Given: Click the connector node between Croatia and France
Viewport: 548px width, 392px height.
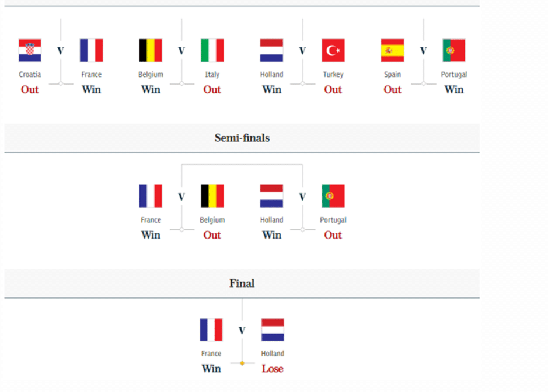Looking at the screenshot, I should (61, 84).
